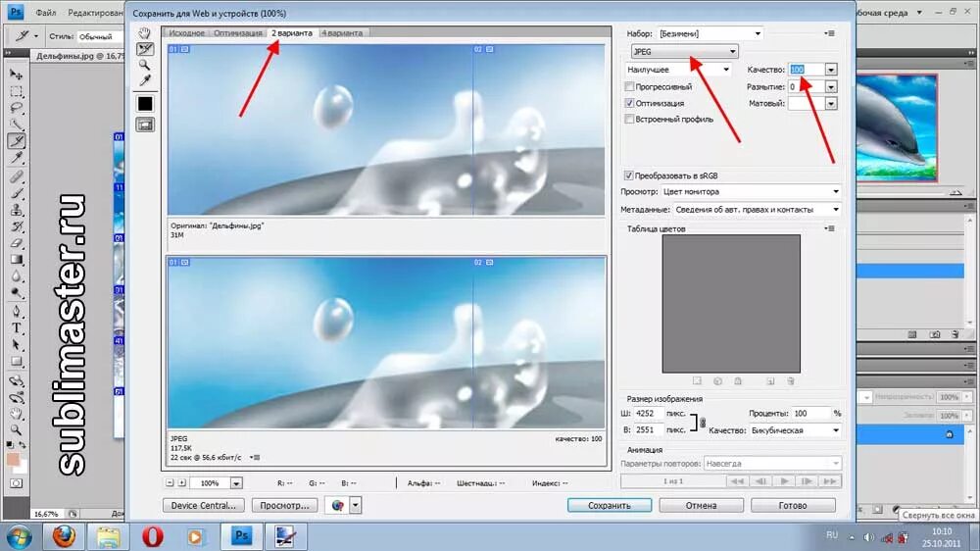Select the History Brush tool
The image size is (980, 551).
click(x=17, y=226)
